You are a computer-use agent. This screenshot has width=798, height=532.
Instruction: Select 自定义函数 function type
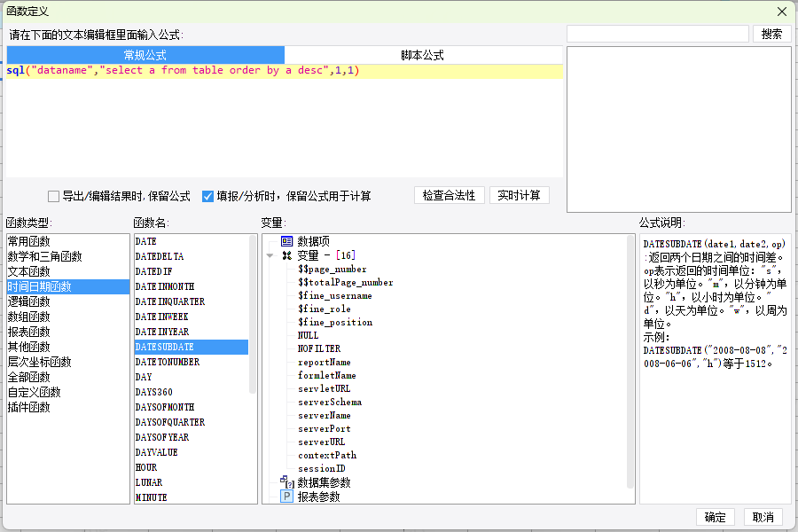pyautogui.click(x=68, y=392)
